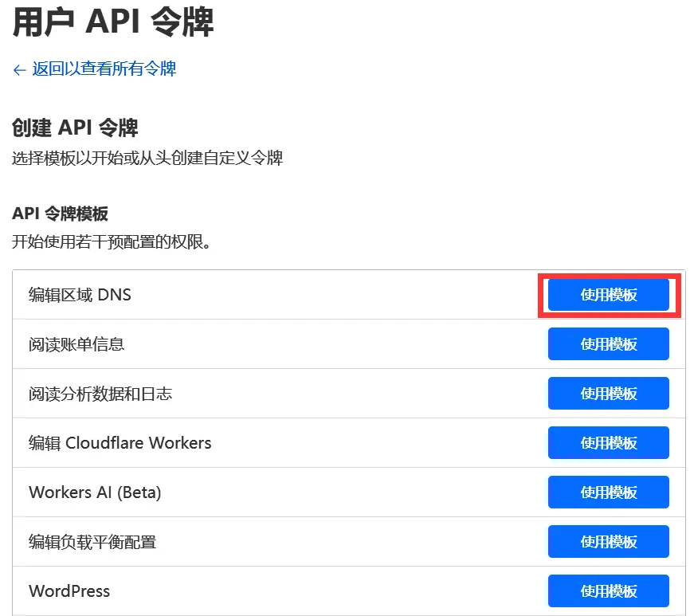
Task: Use template for 编辑 Cloudflare Workers
Action: pos(608,442)
